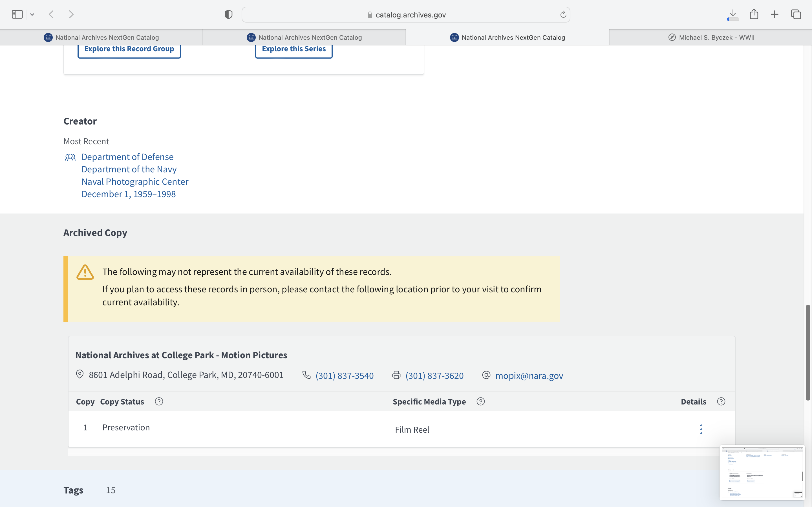Reload the page with refresh icon
The height and width of the screenshot is (507, 812).
click(x=563, y=14)
